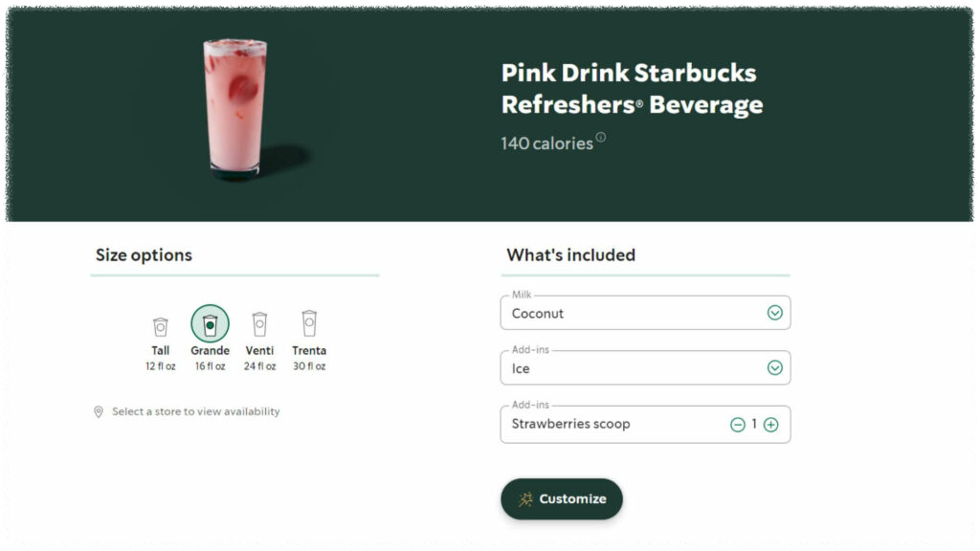Click the Pink Drink product image
This screenshot has height=551, width=980.
point(235,107)
